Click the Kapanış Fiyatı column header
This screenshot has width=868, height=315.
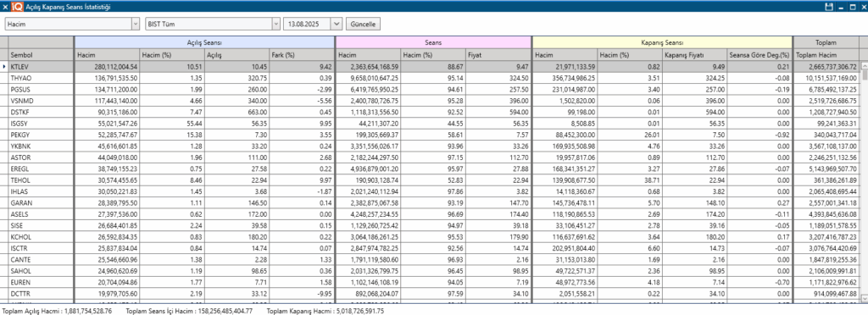[694, 55]
